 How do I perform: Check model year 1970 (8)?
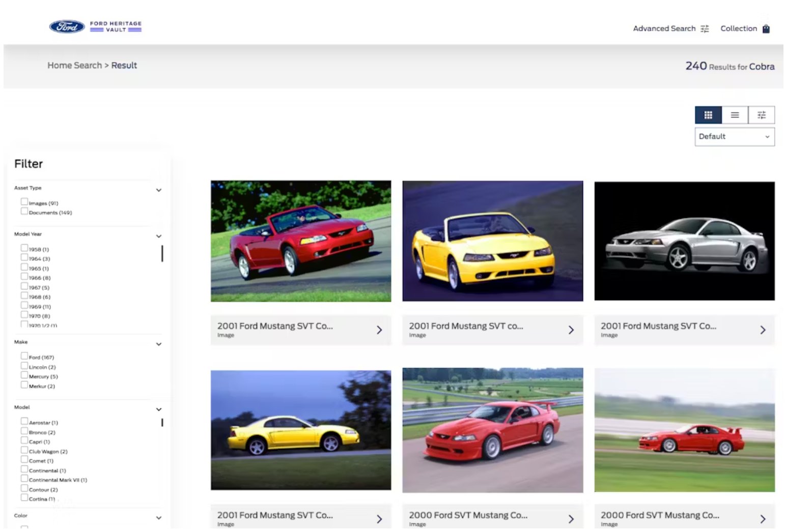pyautogui.click(x=24, y=314)
